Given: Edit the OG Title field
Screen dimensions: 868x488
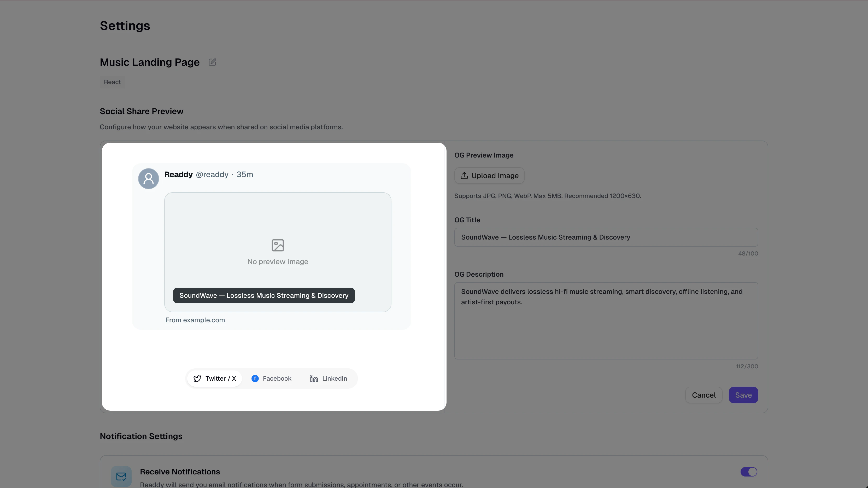Looking at the screenshot, I should tap(606, 237).
